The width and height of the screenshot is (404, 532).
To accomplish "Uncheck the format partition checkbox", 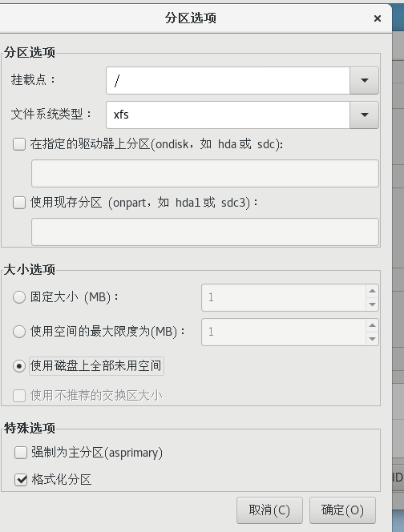I will (21, 479).
